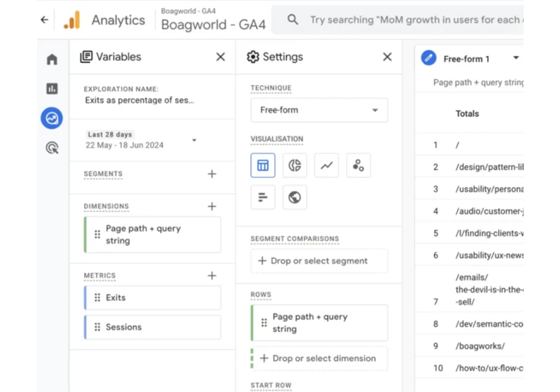Select the Sessions metric
The height and width of the screenshot is (392, 560).
click(153, 327)
